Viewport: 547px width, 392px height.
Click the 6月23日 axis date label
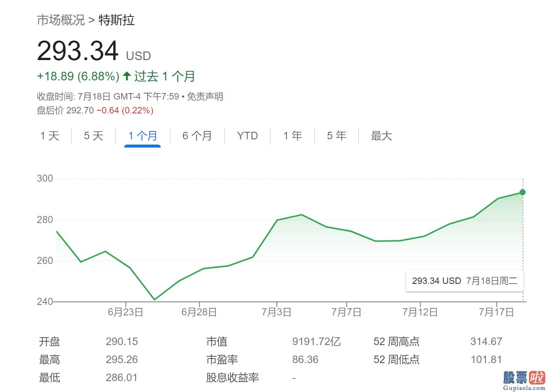coord(125,312)
